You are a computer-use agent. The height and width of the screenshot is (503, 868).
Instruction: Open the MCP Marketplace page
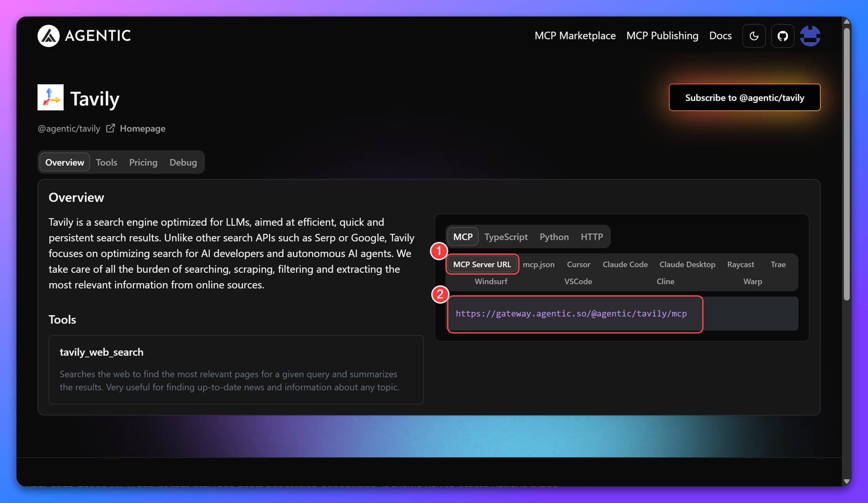pyautogui.click(x=575, y=35)
